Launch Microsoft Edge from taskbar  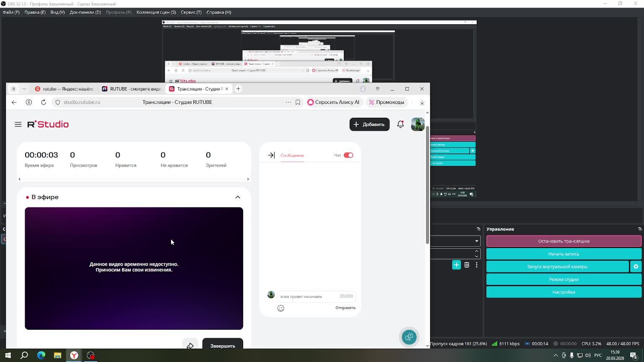(41, 355)
